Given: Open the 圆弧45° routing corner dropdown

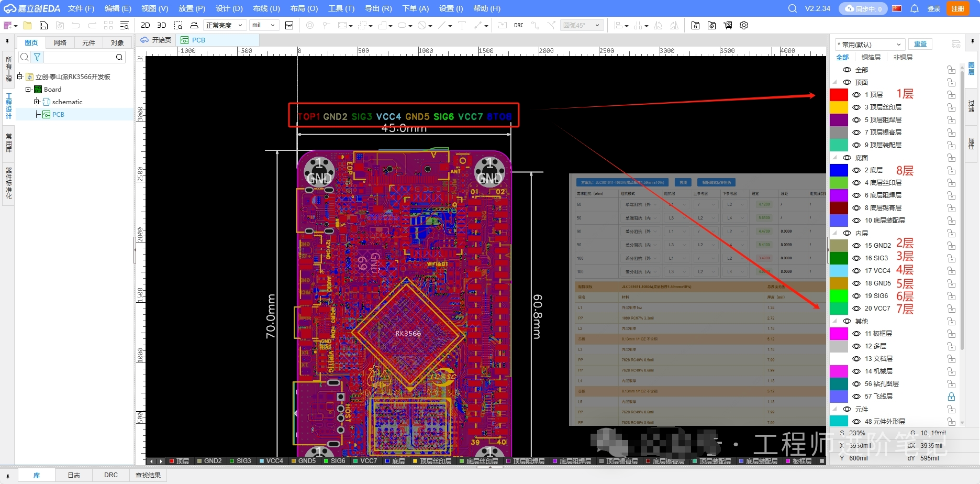Looking at the screenshot, I should coord(582,25).
